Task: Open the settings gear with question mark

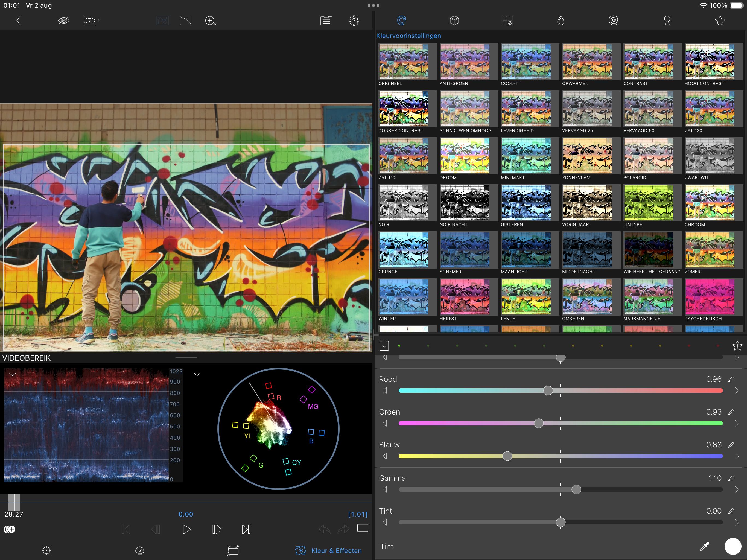Action: pyautogui.click(x=354, y=21)
